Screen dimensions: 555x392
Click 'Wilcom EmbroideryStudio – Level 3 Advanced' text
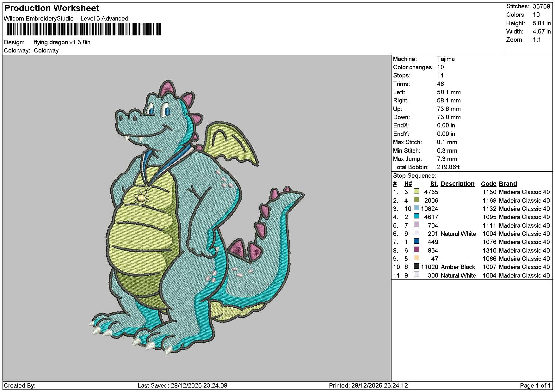[x=66, y=18]
